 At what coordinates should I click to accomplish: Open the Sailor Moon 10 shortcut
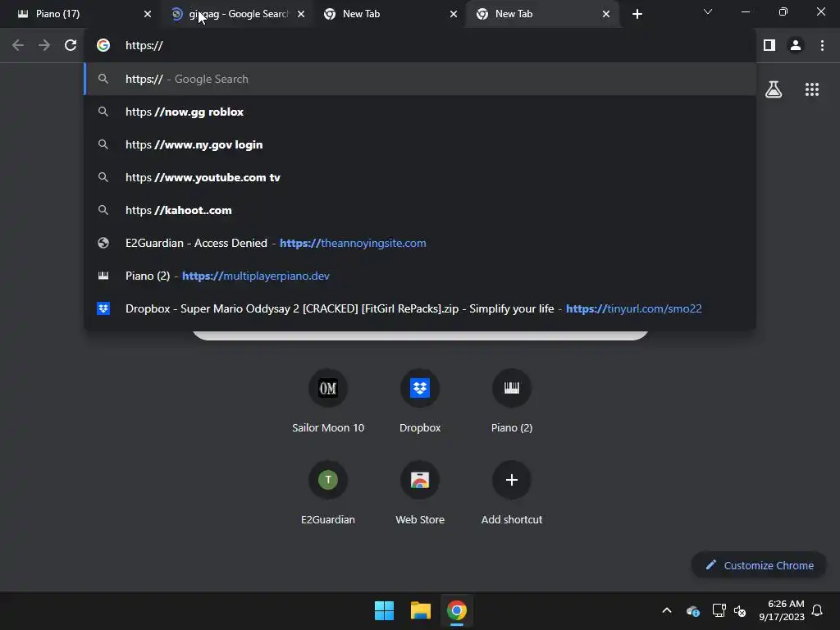coord(328,402)
